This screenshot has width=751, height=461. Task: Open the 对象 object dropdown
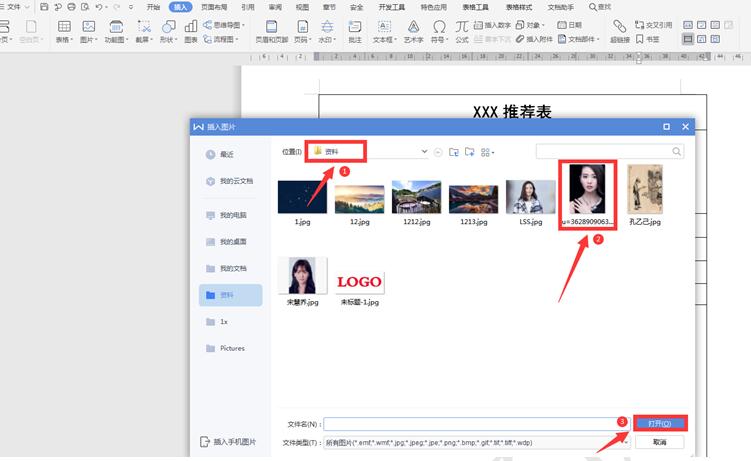(x=530, y=25)
